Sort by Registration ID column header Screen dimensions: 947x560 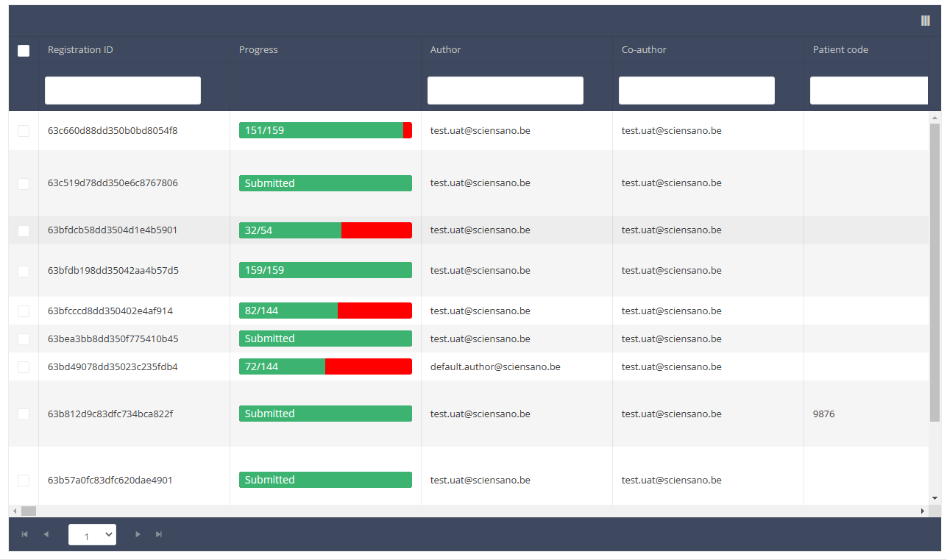(80, 50)
